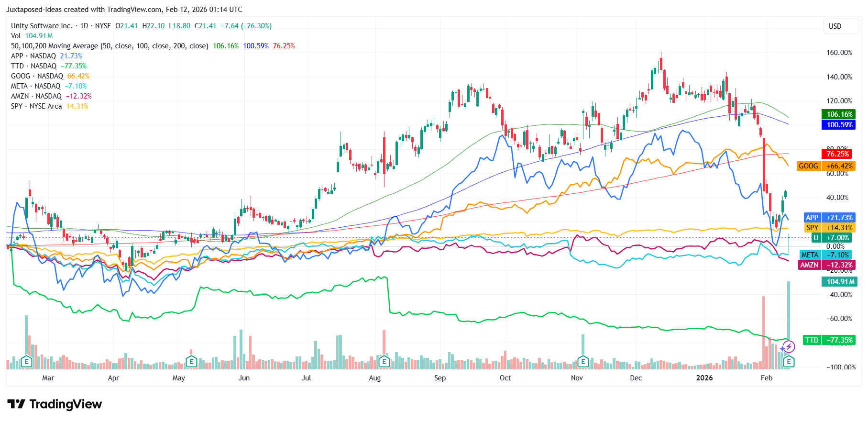Viewport: 868px width, 422px height.
Task: Click the −60.00% price scale value
Action: 839,319
